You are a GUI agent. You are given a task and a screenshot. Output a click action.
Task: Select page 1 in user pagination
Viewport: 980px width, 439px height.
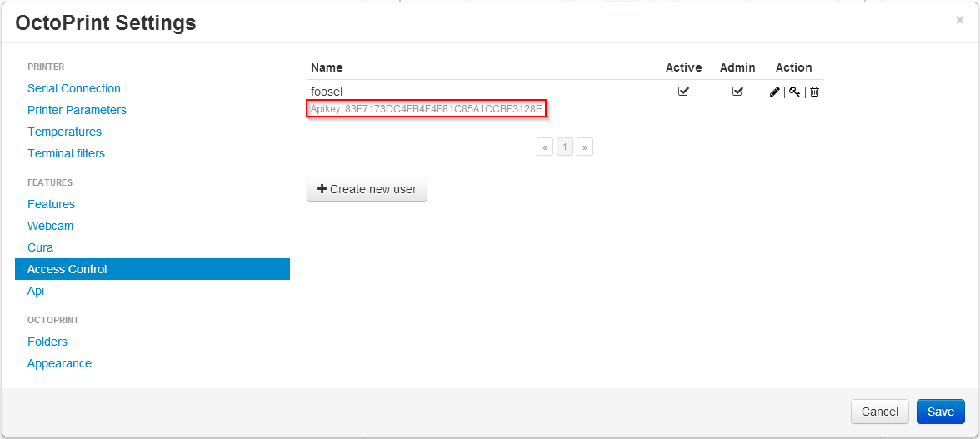pyautogui.click(x=565, y=147)
